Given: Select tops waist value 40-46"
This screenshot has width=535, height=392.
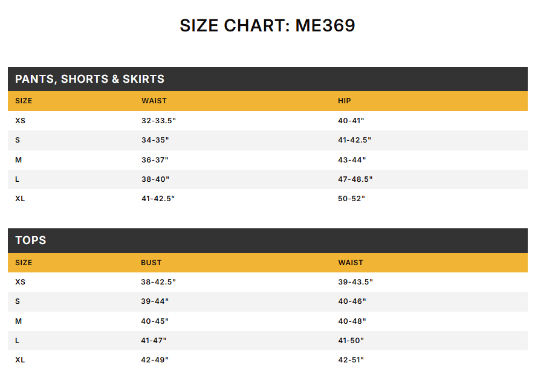Looking at the screenshot, I should pyautogui.click(x=352, y=301).
